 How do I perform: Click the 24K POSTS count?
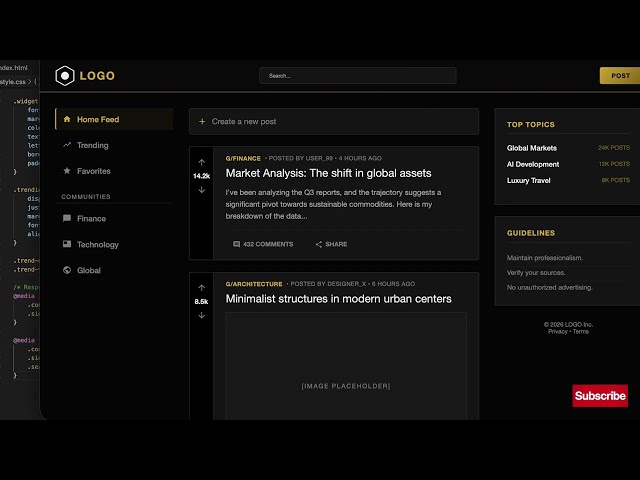(614, 148)
